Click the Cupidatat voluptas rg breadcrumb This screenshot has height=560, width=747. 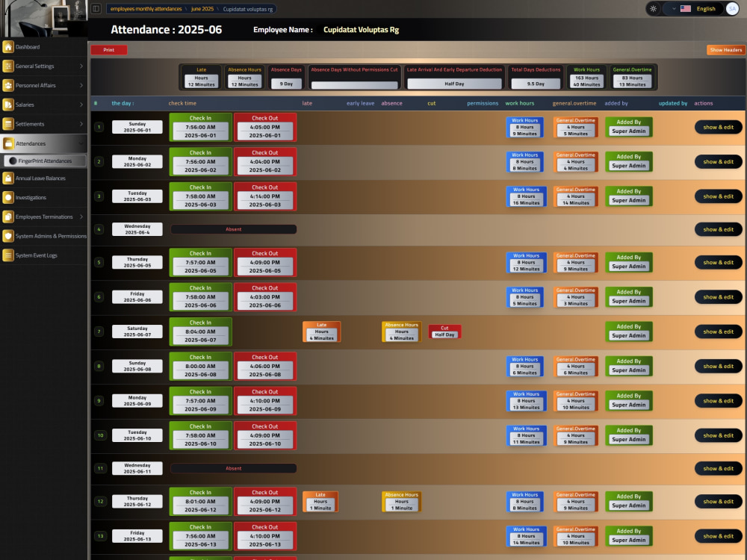(248, 9)
